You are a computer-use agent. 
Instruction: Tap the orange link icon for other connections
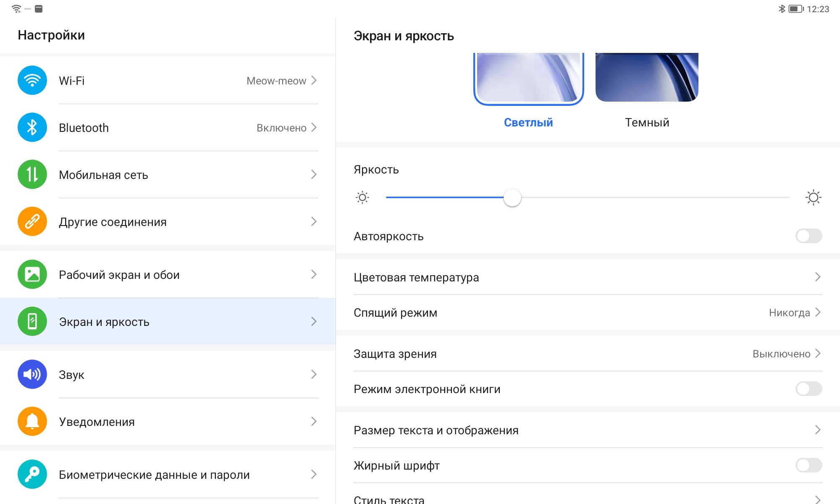point(32,221)
